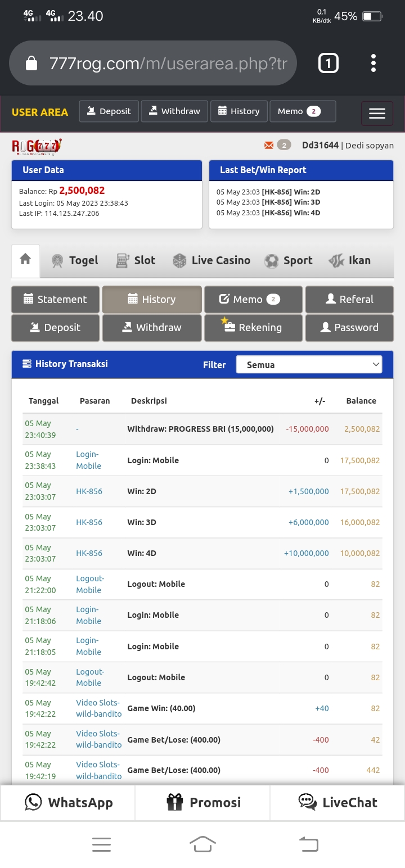This screenshot has height=868, width=405.
Task: Click the home icon tab
Action: [25, 260]
